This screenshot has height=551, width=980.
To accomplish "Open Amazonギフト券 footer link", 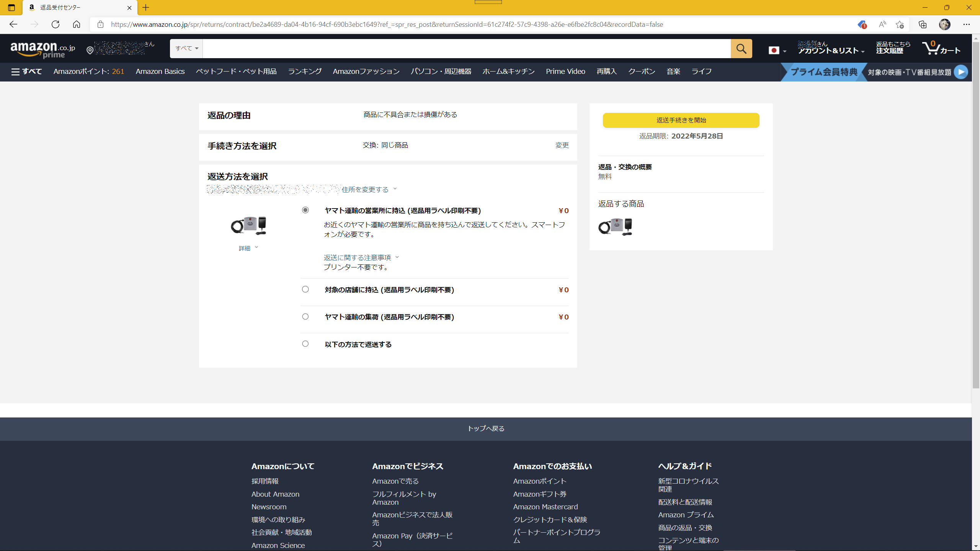I will [540, 494].
